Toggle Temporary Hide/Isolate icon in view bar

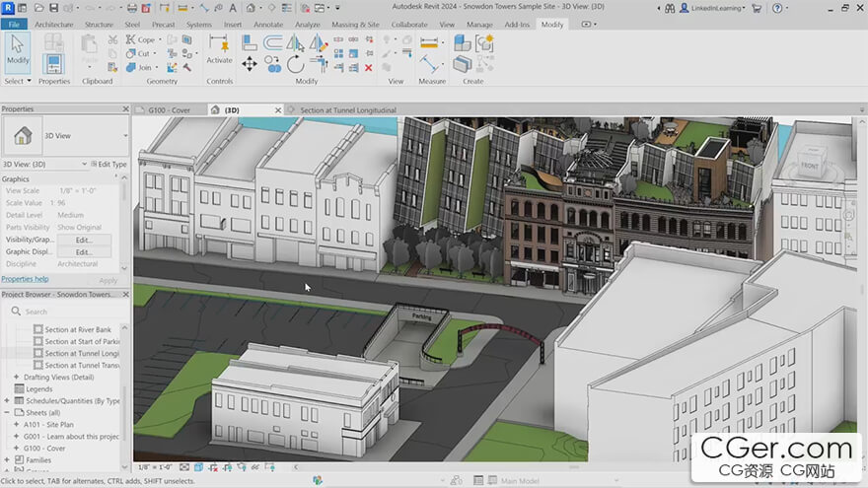(x=255, y=467)
